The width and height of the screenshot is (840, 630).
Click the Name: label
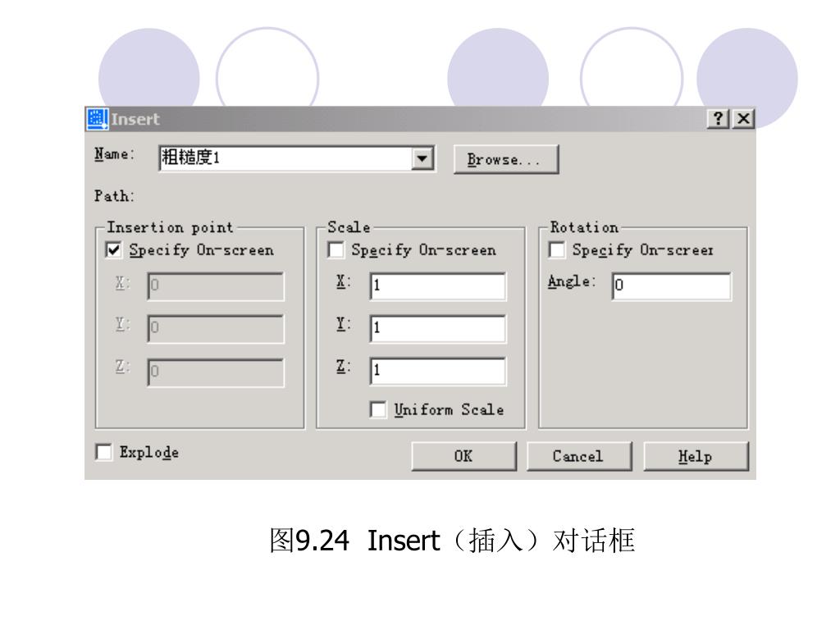[114, 154]
